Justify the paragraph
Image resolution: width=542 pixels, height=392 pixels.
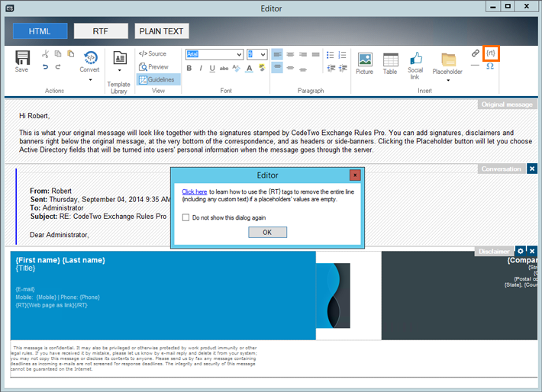click(x=315, y=55)
